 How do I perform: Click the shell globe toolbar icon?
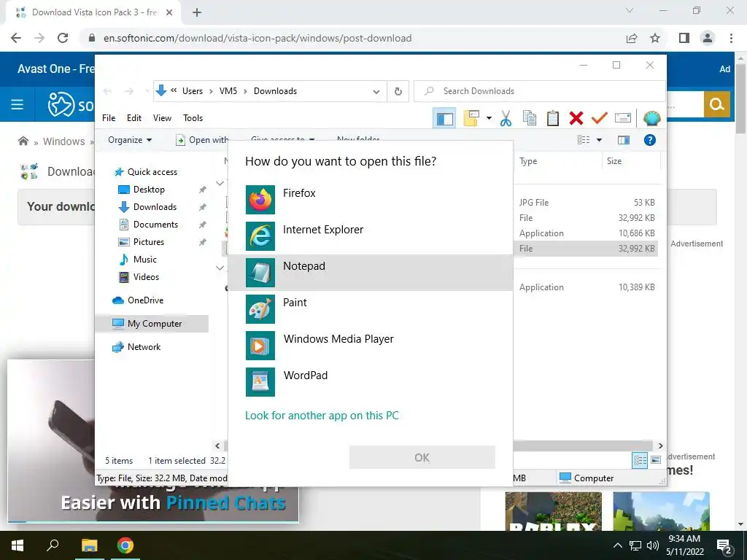651,117
